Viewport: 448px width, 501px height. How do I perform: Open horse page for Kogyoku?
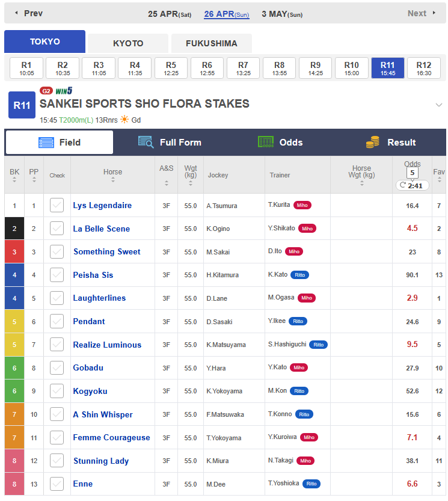pyautogui.click(x=90, y=391)
